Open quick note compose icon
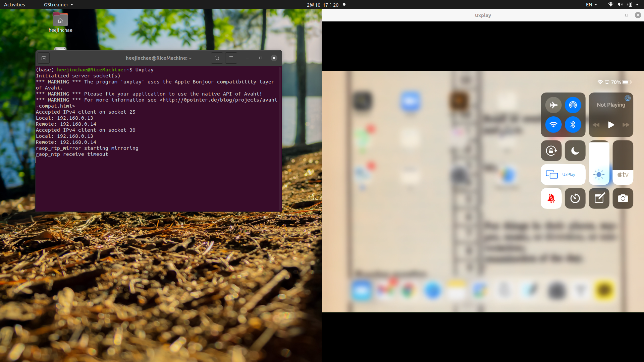Screen dimensions: 644x362 (x=599, y=198)
